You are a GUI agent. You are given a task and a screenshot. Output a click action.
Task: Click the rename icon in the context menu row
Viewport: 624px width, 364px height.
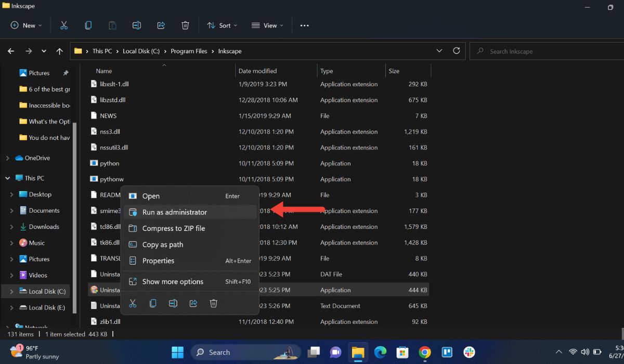click(173, 303)
